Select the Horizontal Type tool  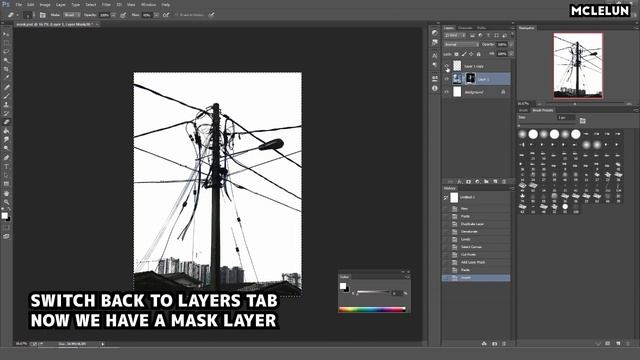(x=6, y=167)
